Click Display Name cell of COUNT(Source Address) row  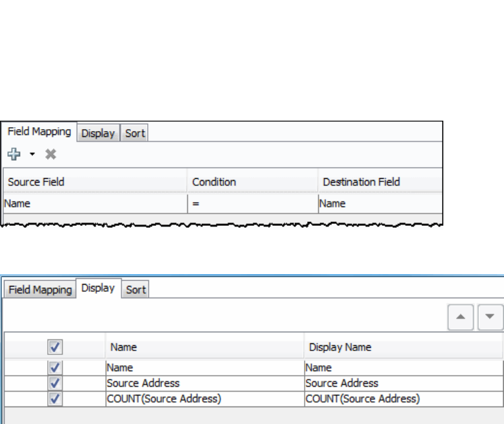click(x=363, y=399)
